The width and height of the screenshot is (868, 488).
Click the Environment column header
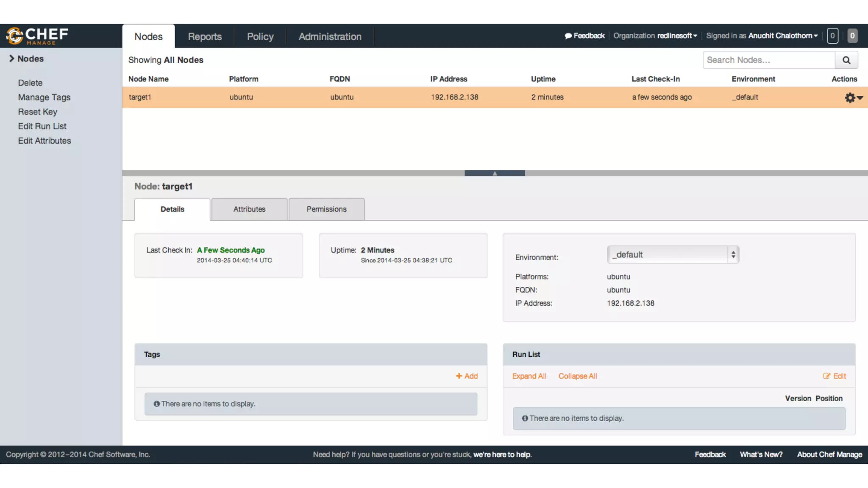(754, 79)
